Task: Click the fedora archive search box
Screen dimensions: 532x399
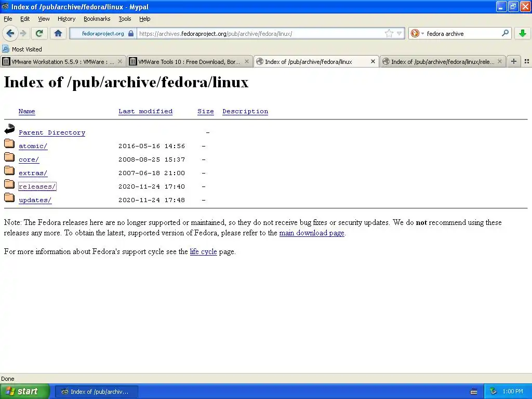Action: 463,34
